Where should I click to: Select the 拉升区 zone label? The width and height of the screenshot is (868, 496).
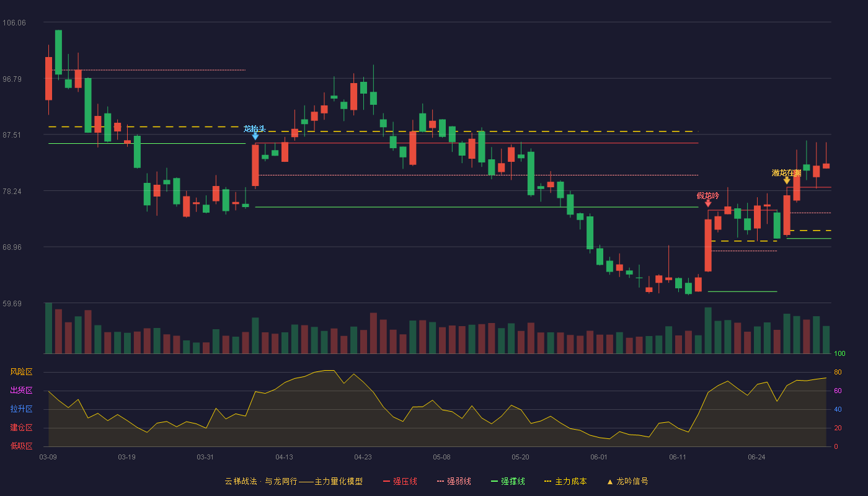tap(21, 409)
